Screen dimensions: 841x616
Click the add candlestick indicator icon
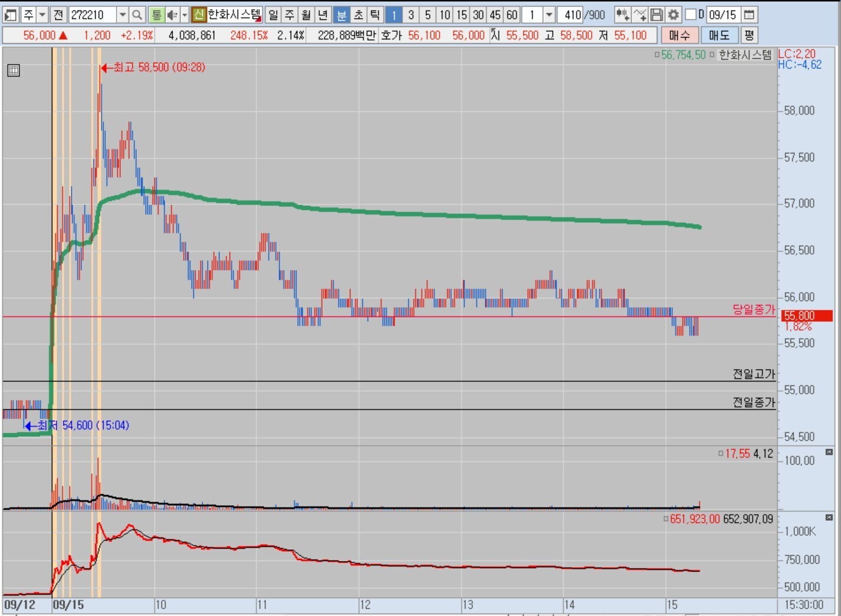click(622, 15)
